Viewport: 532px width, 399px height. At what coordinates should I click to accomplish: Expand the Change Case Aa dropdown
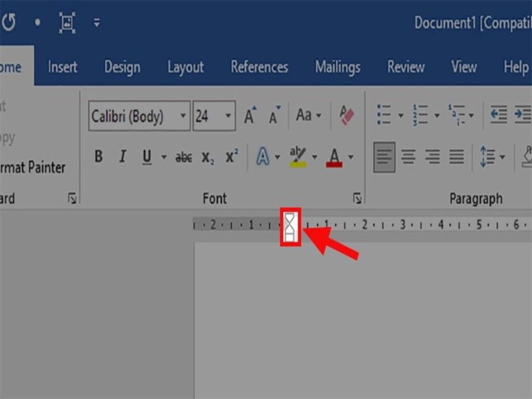tap(309, 115)
